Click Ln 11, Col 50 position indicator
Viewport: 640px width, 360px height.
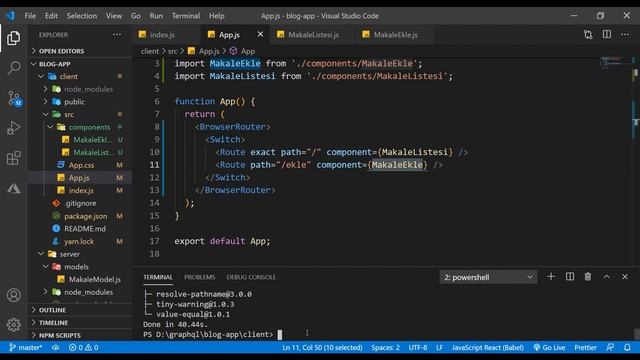point(322,347)
